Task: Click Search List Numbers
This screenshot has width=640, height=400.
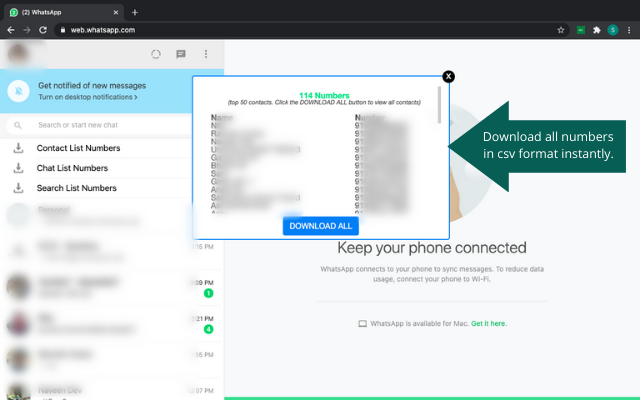Action: point(77,188)
